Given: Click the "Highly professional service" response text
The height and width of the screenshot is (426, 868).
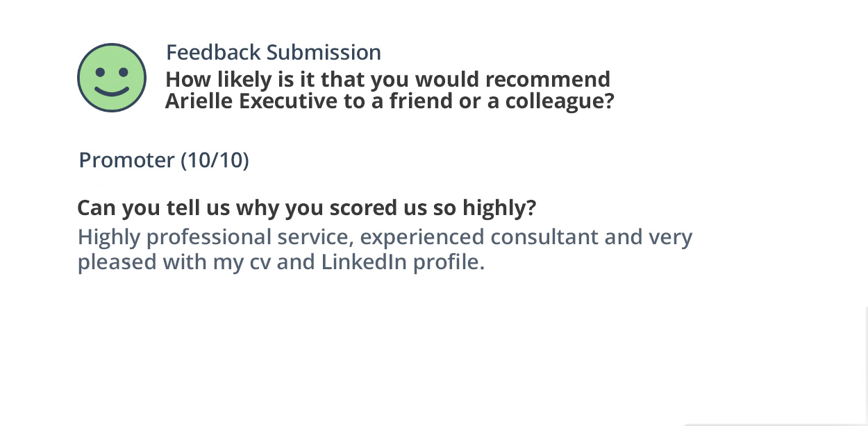Looking at the screenshot, I should click(216, 237).
